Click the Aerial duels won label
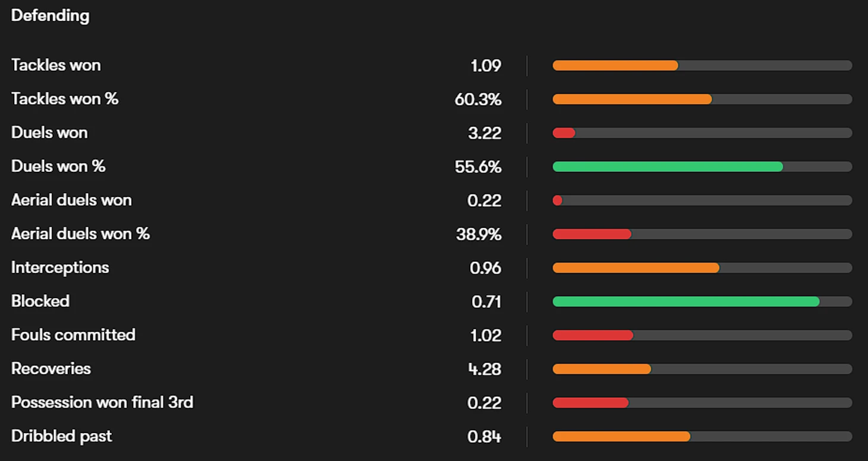This screenshot has width=868, height=461. point(71,200)
